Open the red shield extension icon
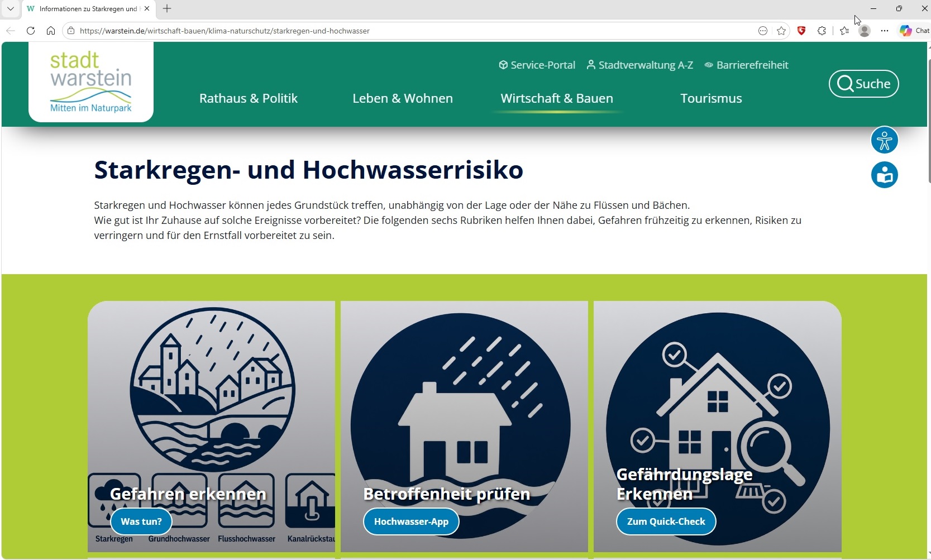The image size is (931, 560). click(801, 31)
